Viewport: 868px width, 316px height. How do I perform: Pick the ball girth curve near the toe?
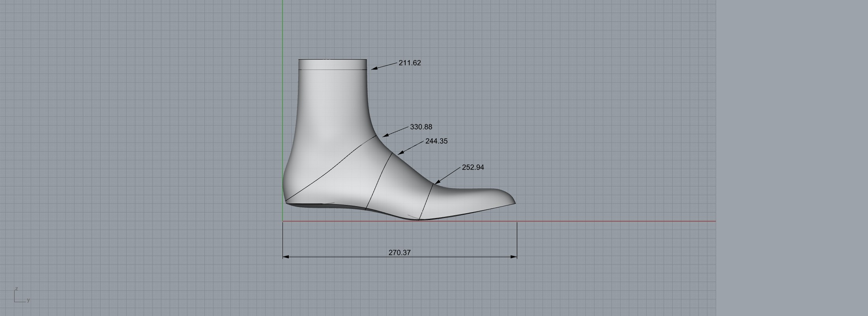pos(428,201)
